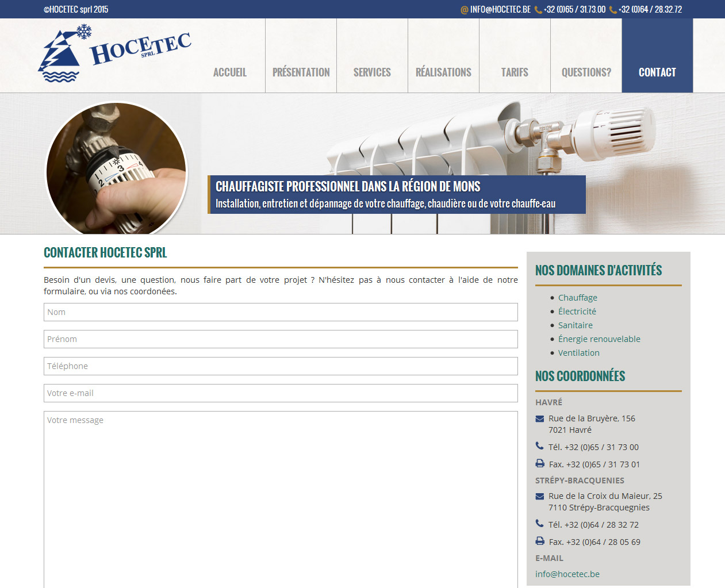The width and height of the screenshot is (725, 588).
Task: Open the Énergie renouvelable link
Action: click(x=599, y=339)
